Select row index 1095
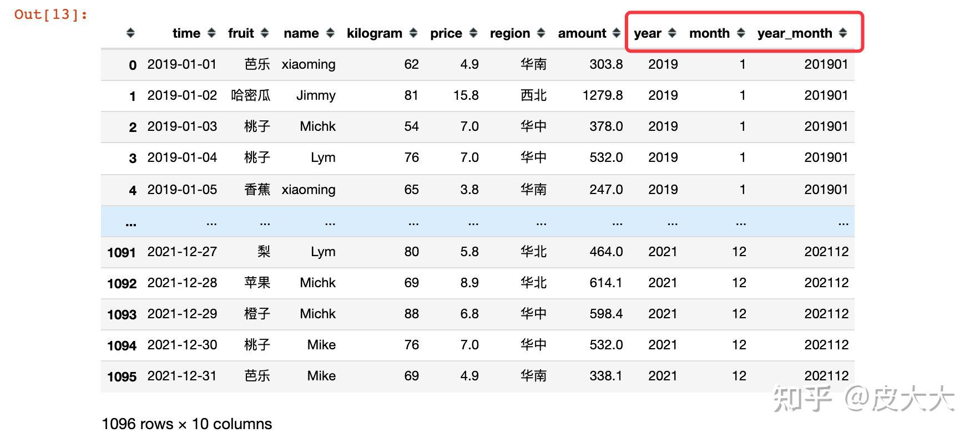980x438 pixels. 122,376
